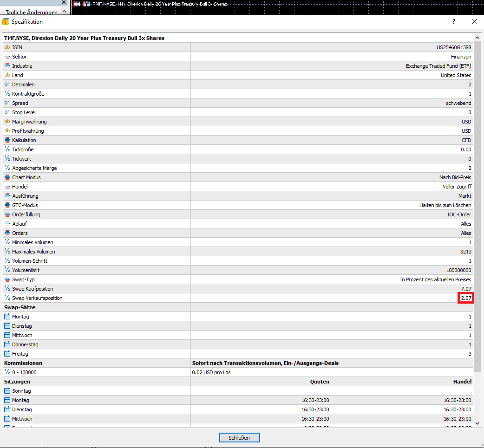Select the Swap Verkaufsposition value 2.07
The image size is (484, 448).
[x=466, y=298]
